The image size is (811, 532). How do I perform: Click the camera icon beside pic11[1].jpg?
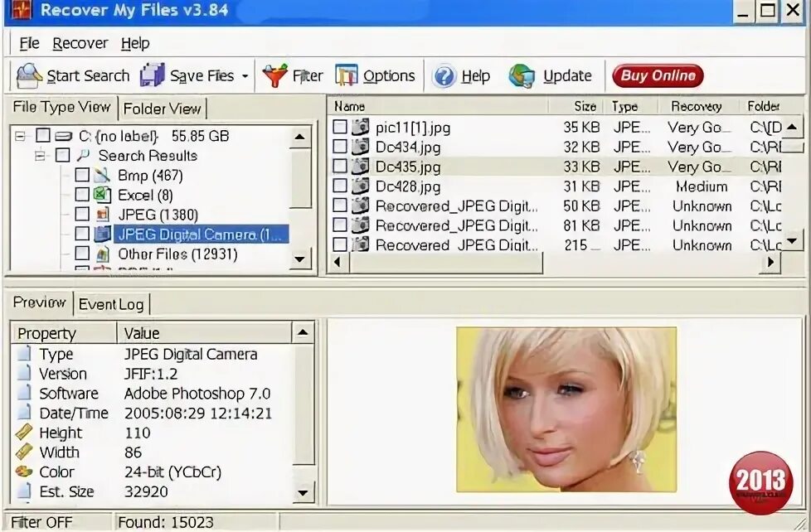click(361, 127)
